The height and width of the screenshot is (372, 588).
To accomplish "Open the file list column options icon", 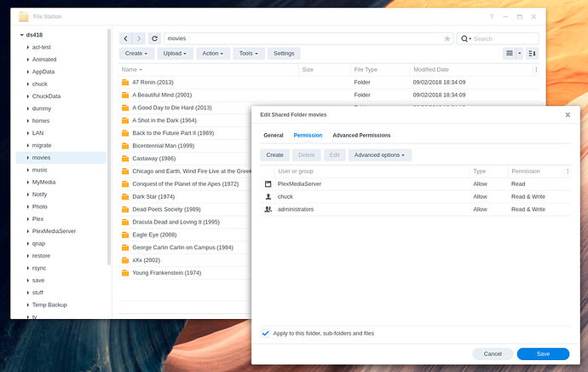I will pyautogui.click(x=536, y=69).
